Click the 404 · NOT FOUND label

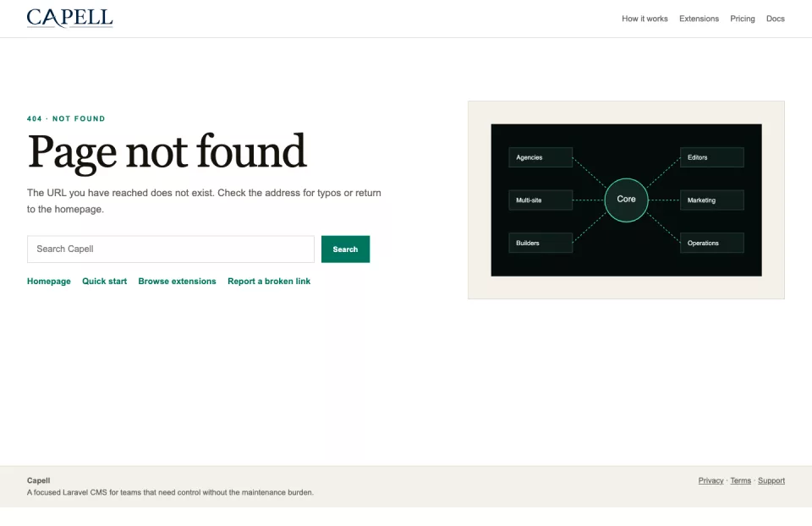(66, 118)
